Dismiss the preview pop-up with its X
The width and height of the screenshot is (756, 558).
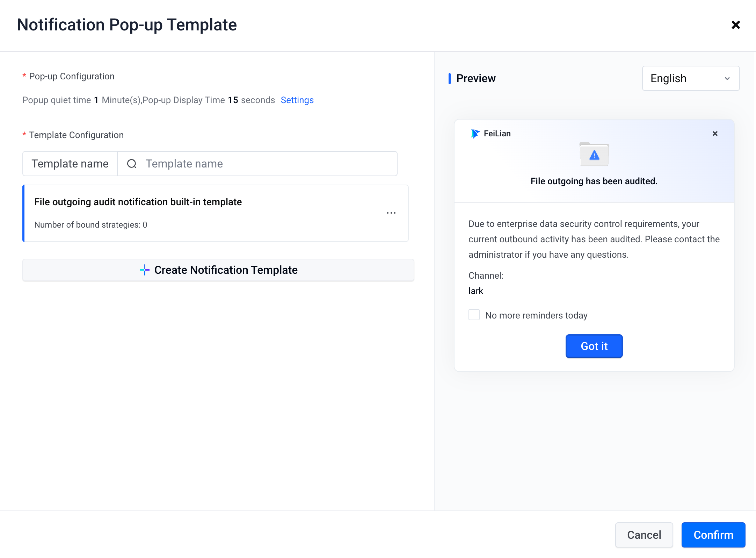(715, 134)
